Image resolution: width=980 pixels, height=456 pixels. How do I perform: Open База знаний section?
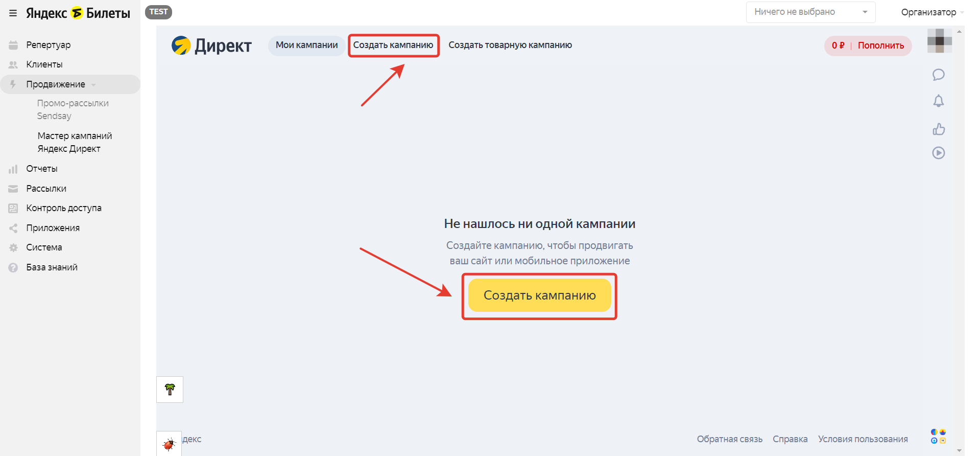tap(52, 267)
